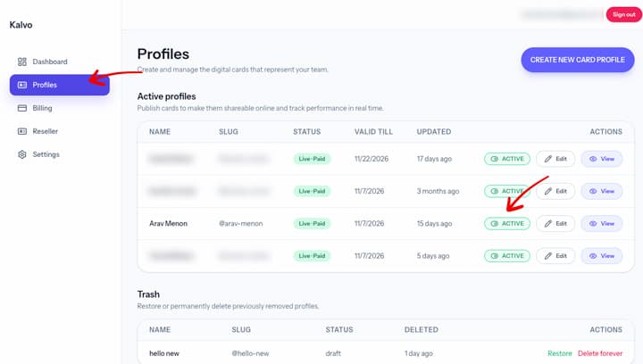
Task: Edit the profile updated 3 months ago
Action: 555,191
